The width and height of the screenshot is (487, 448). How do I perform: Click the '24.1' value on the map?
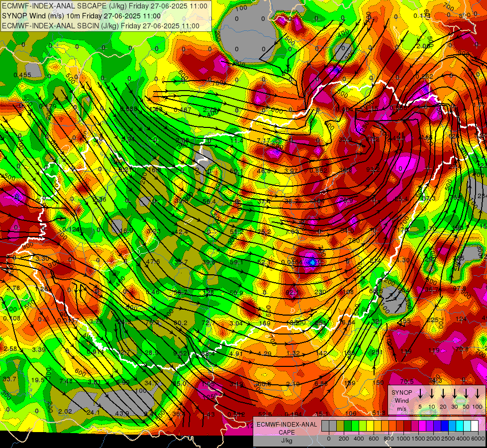93,413
